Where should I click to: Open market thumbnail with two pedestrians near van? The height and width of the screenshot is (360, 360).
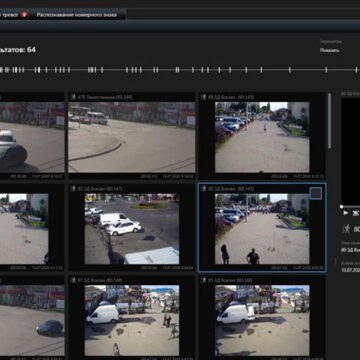tap(132, 320)
